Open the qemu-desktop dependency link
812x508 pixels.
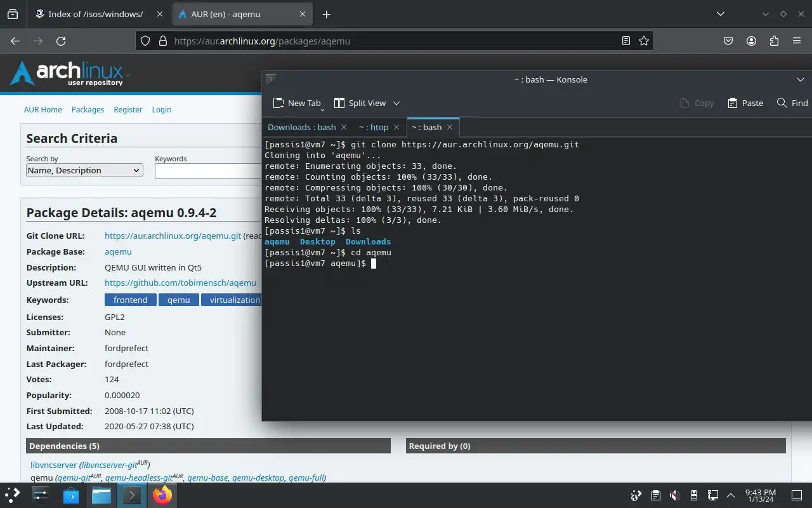(x=258, y=478)
